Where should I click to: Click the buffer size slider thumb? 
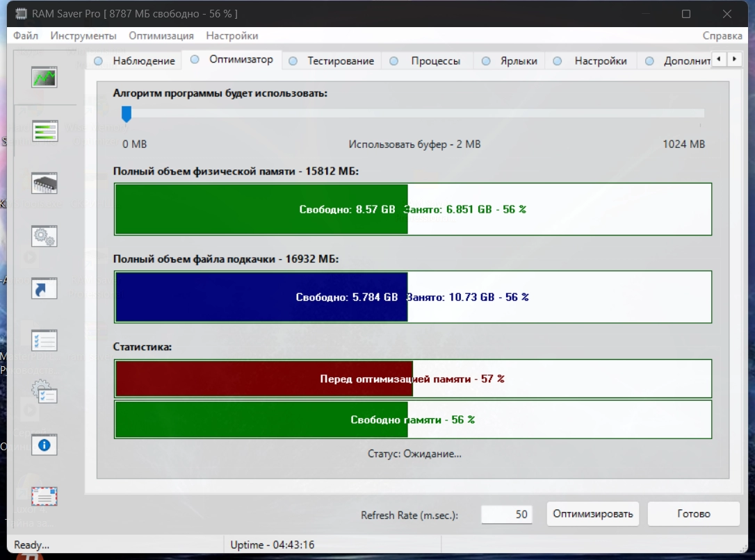(x=126, y=114)
